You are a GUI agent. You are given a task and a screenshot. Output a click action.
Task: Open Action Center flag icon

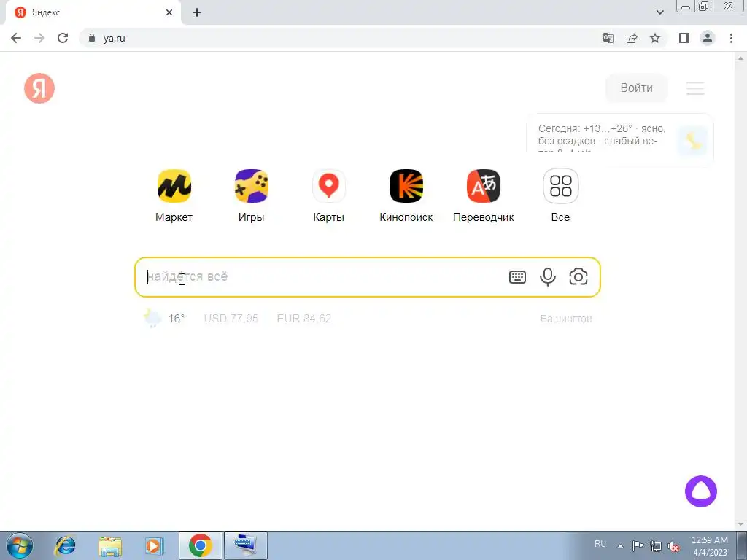(x=638, y=545)
